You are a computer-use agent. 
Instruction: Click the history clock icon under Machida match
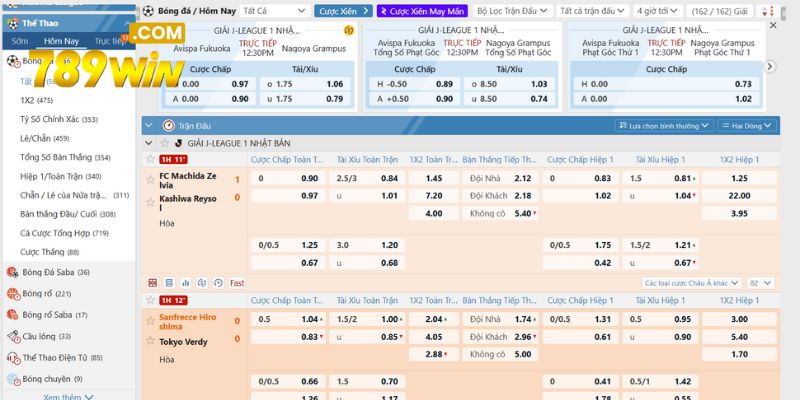coord(218,283)
